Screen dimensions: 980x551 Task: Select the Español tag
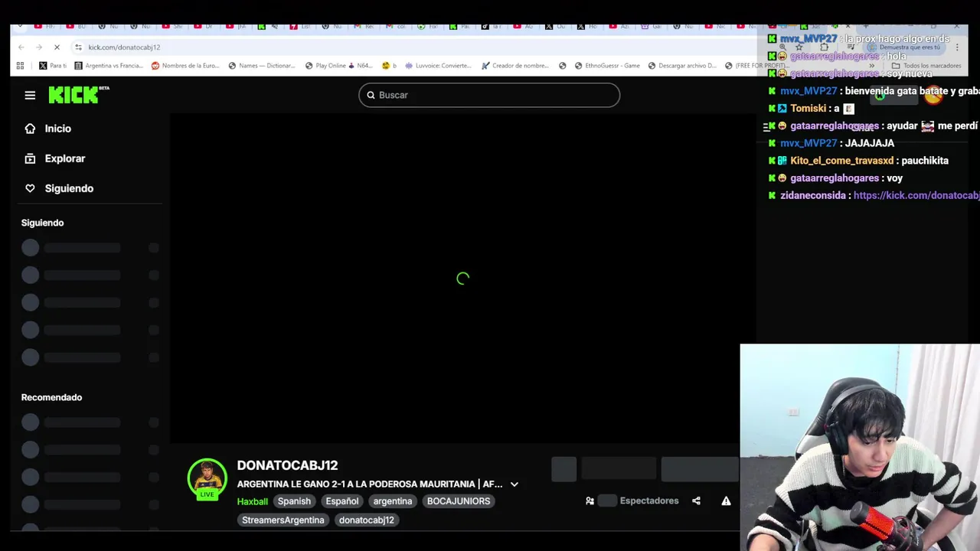[342, 501]
